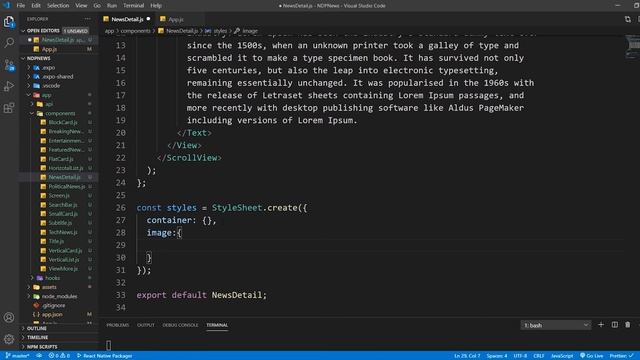640x360 pixels.
Task: Switch to the Output panel tab
Action: coord(146,325)
